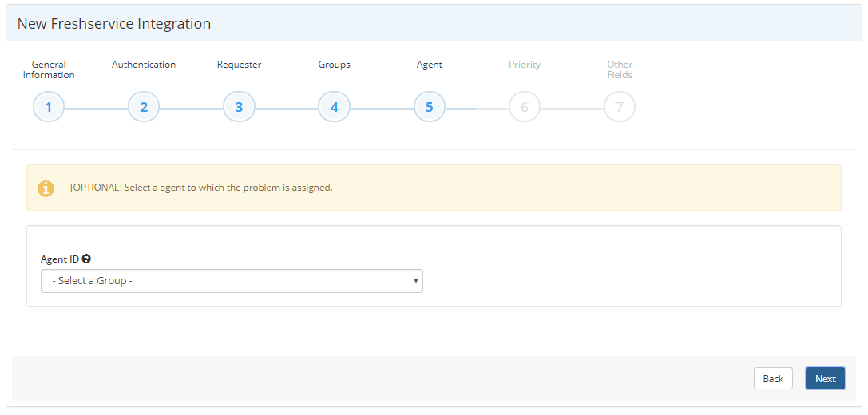Proceed with the Next button
Screen dimensions: 868x415
click(825, 379)
